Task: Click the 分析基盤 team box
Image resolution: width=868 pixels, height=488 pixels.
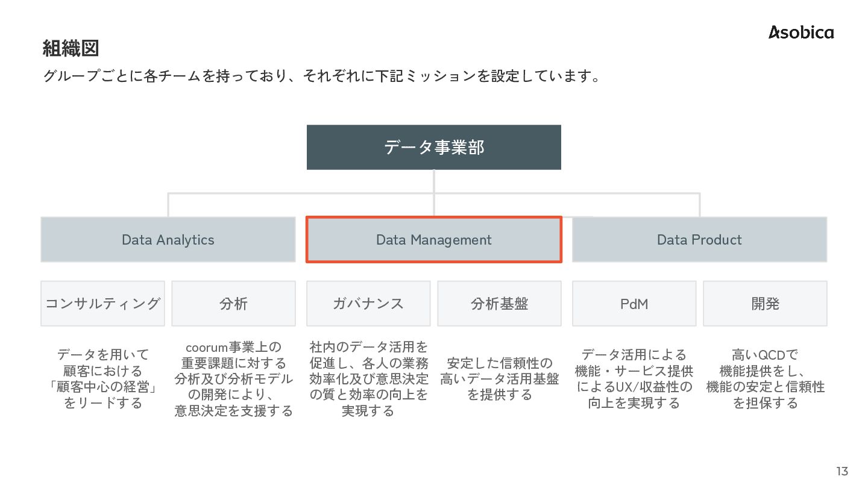Action: click(499, 304)
